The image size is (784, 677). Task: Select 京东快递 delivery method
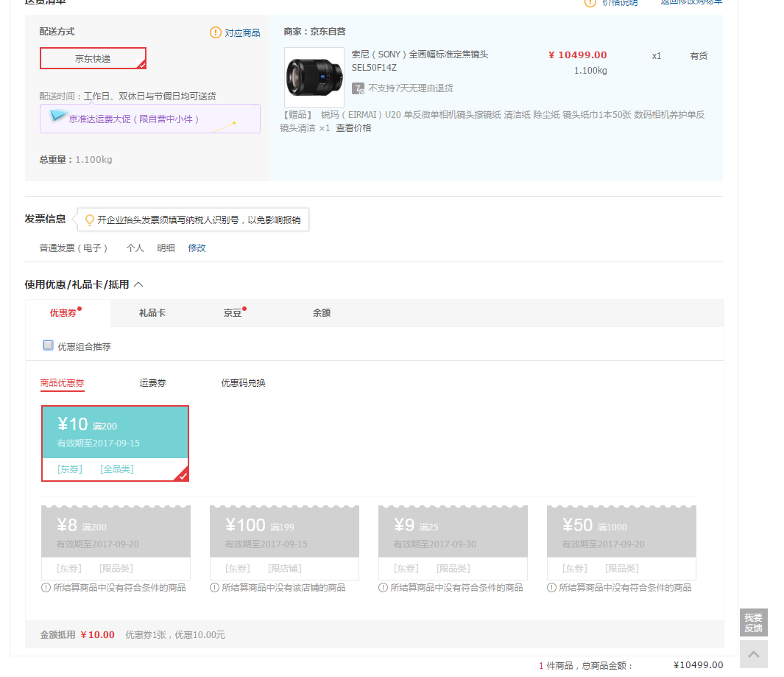[93, 58]
